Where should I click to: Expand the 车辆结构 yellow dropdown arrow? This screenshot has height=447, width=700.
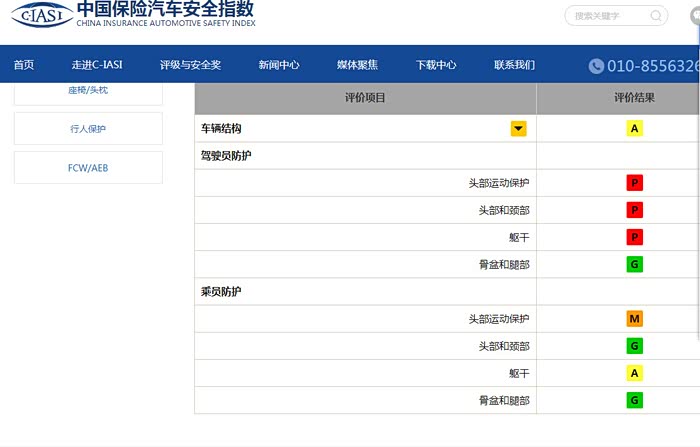tap(518, 129)
